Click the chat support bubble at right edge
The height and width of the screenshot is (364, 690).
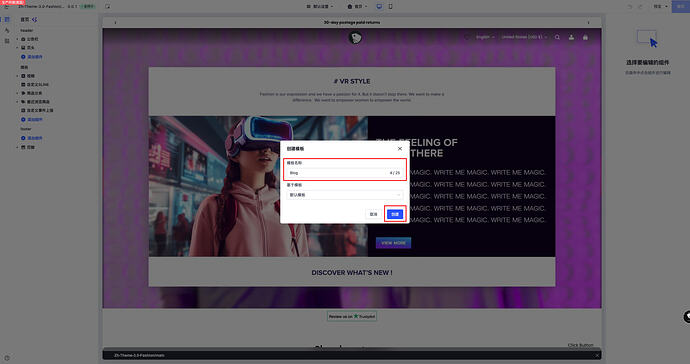click(x=687, y=316)
